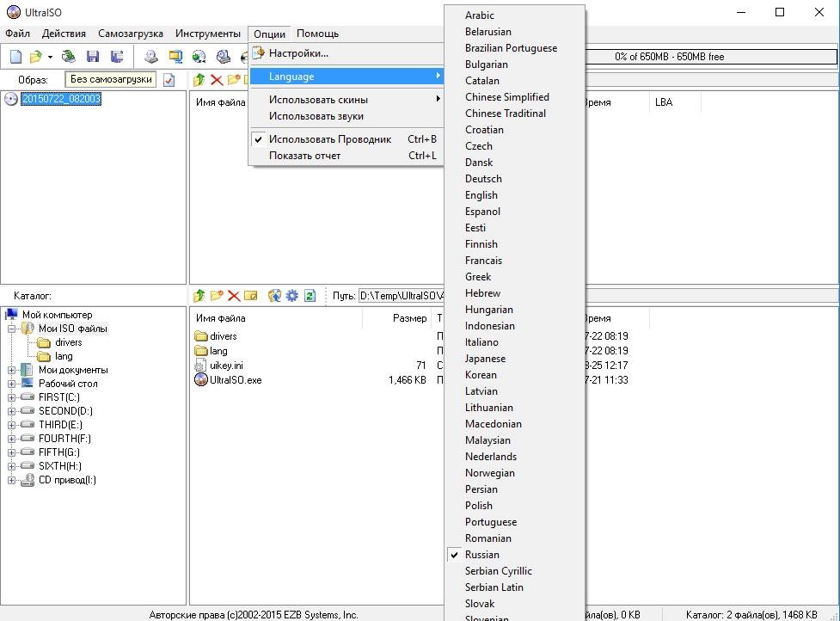Select the checked Russian language entry

[514, 555]
